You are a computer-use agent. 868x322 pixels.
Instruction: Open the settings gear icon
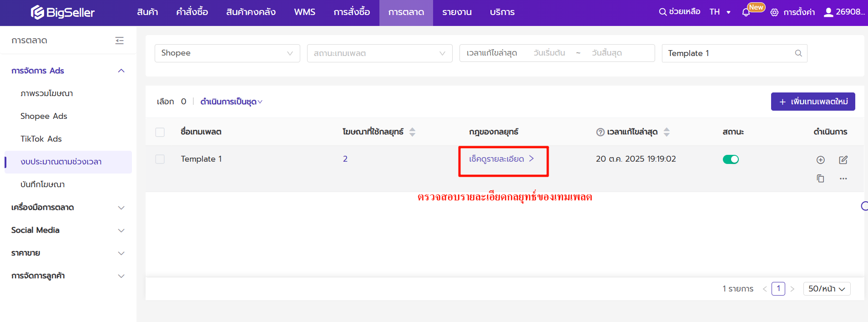click(x=774, y=12)
